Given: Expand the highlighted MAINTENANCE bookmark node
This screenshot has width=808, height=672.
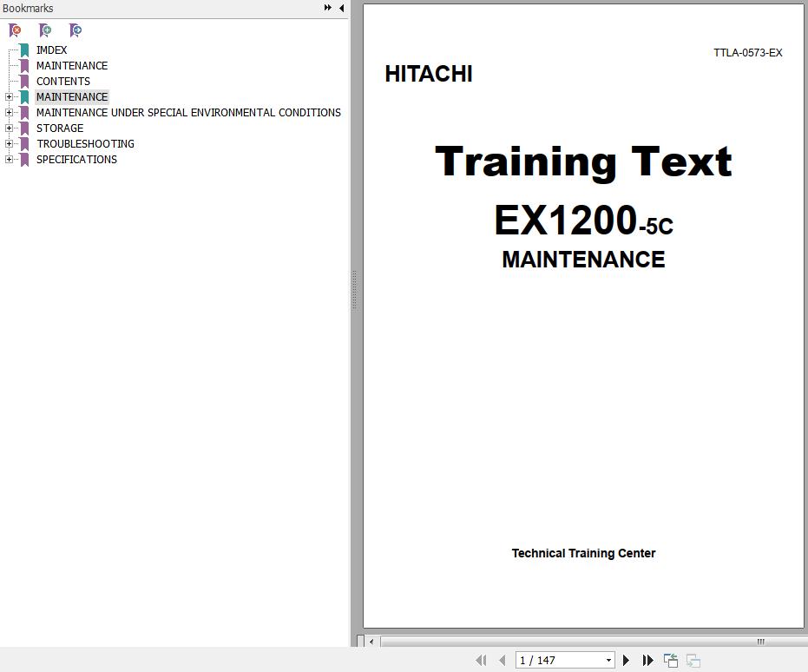Looking at the screenshot, I should pyautogui.click(x=9, y=97).
